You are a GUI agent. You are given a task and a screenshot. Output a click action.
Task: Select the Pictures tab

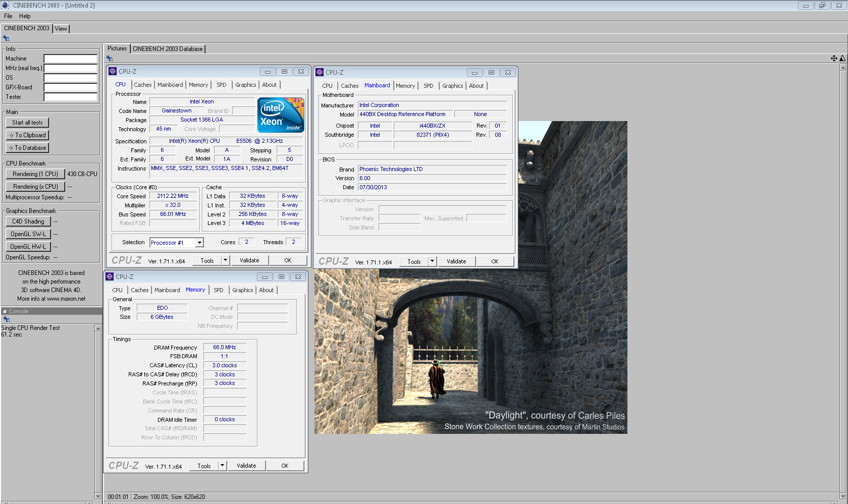(x=117, y=48)
